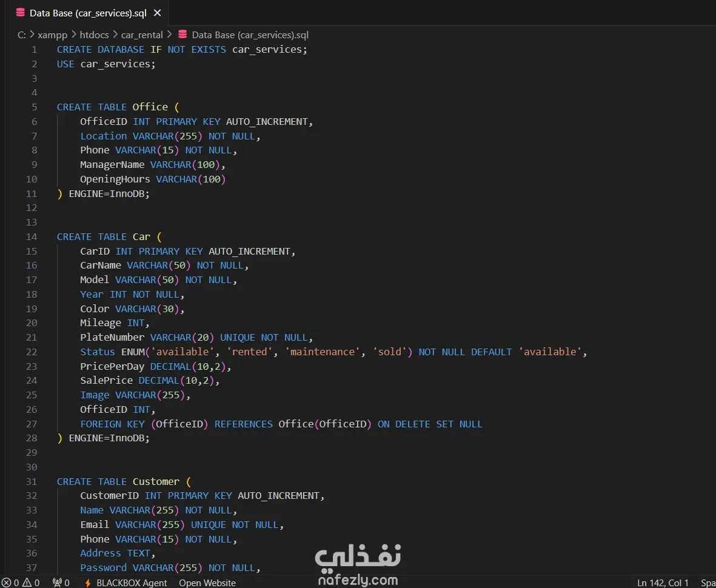Select line number 14 in the gutter
The height and width of the screenshot is (588, 716).
[32, 236]
